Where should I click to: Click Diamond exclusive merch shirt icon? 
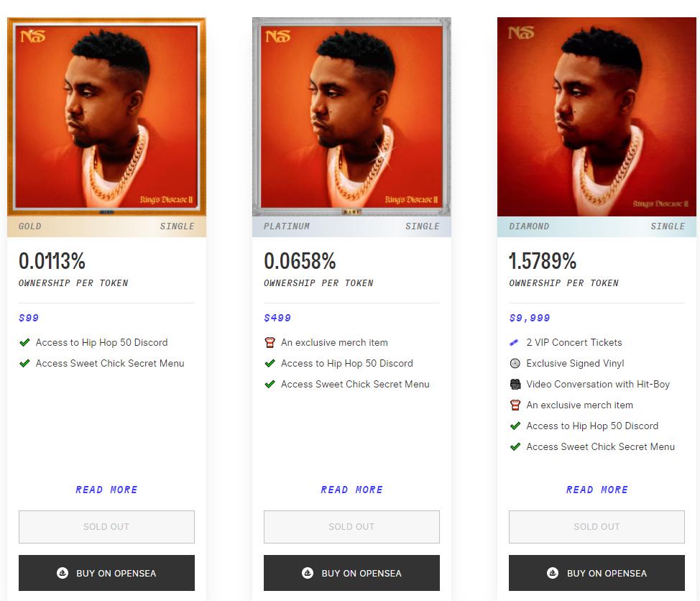pyautogui.click(x=515, y=405)
